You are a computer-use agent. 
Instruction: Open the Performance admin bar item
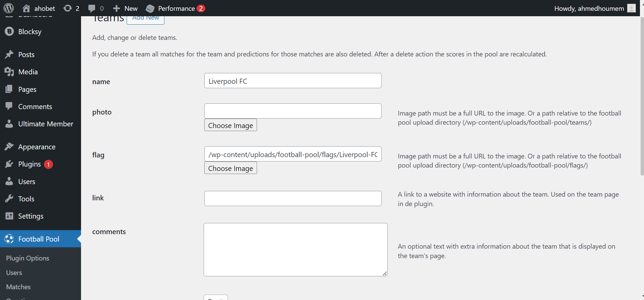176,8
